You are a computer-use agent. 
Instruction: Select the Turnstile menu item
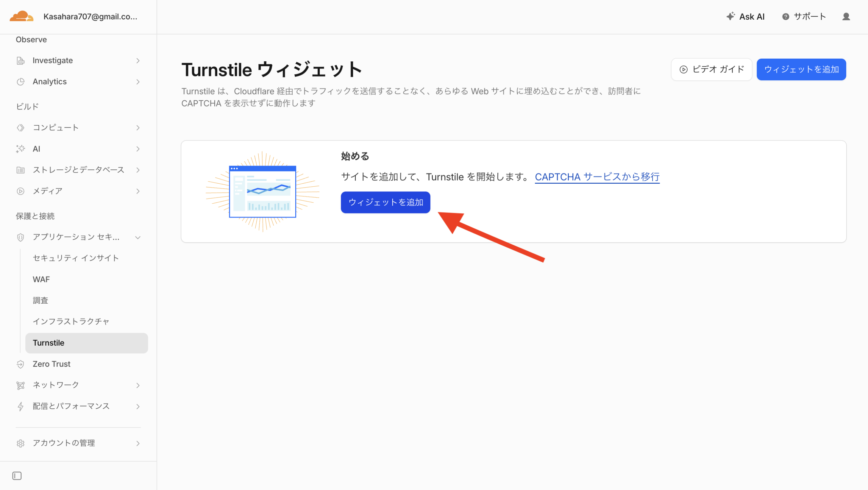pyautogui.click(x=86, y=343)
